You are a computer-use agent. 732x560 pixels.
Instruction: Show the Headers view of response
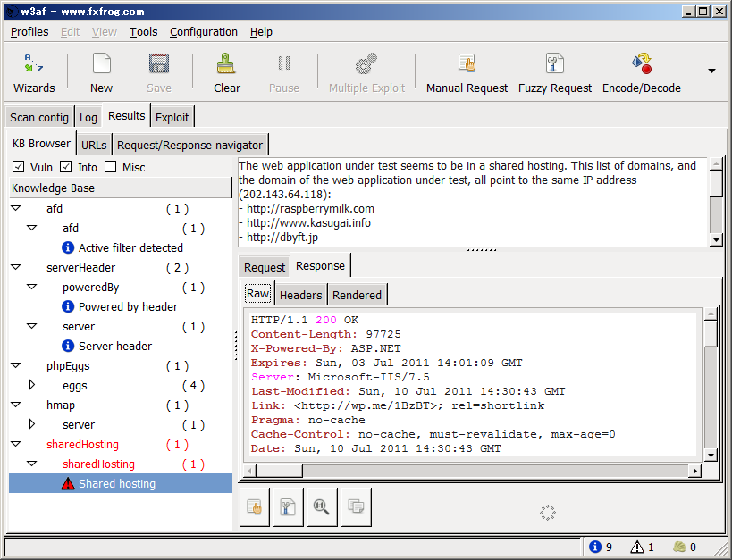pyautogui.click(x=300, y=295)
